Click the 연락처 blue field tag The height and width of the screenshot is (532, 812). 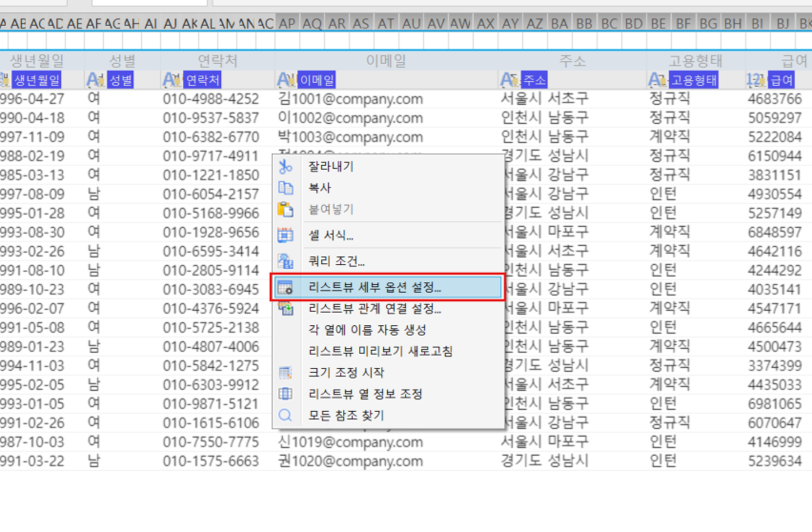click(202, 80)
